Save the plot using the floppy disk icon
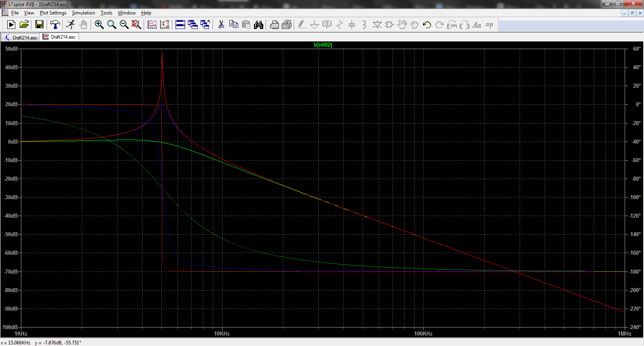 pos(39,25)
